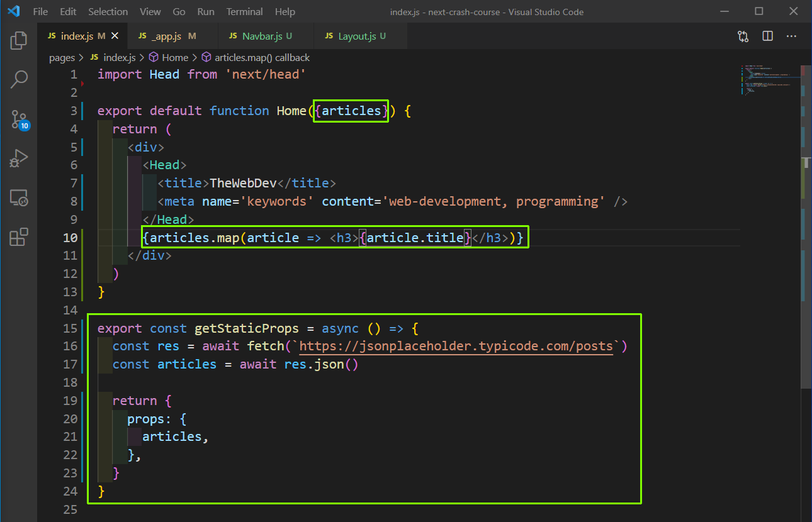Open the Terminal menu
This screenshot has height=522, width=812.
pos(245,11)
